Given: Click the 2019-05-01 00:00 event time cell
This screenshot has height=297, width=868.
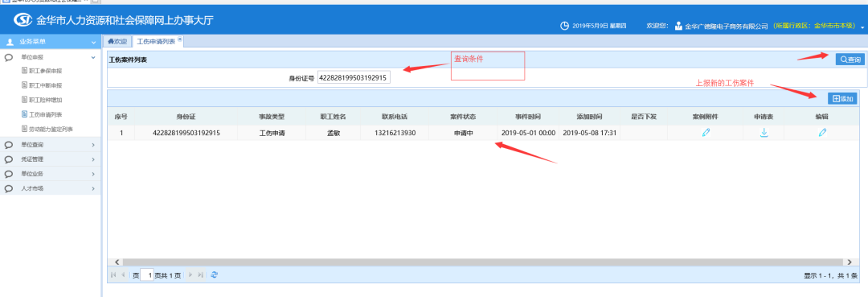Looking at the screenshot, I should point(528,133).
